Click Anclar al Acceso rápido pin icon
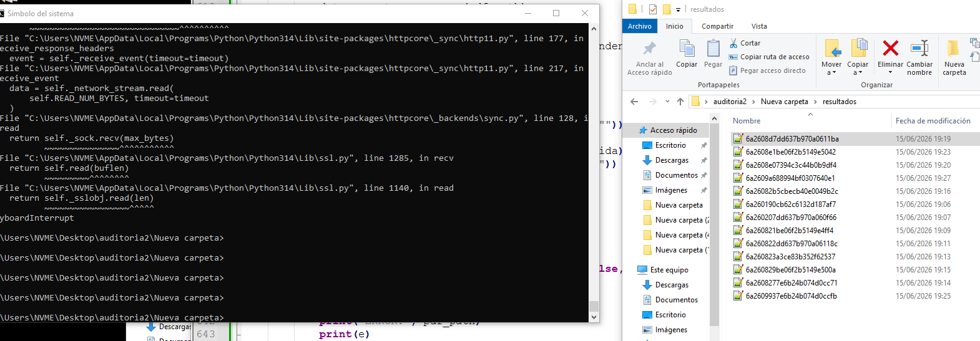This screenshot has height=341, width=980. (x=650, y=49)
